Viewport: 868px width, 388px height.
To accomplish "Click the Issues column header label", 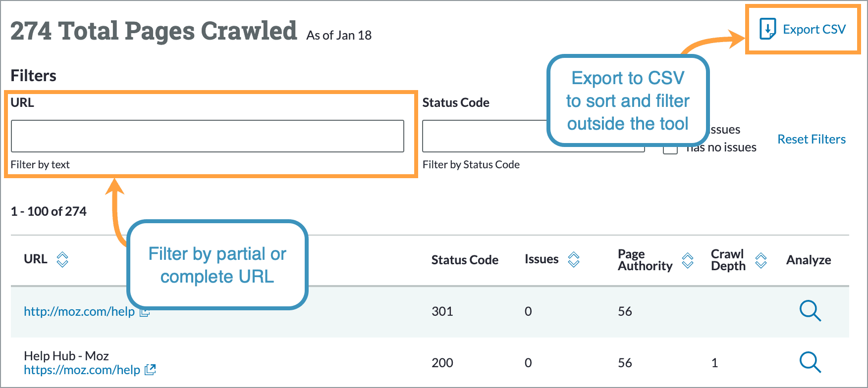I will tap(541, 259).
